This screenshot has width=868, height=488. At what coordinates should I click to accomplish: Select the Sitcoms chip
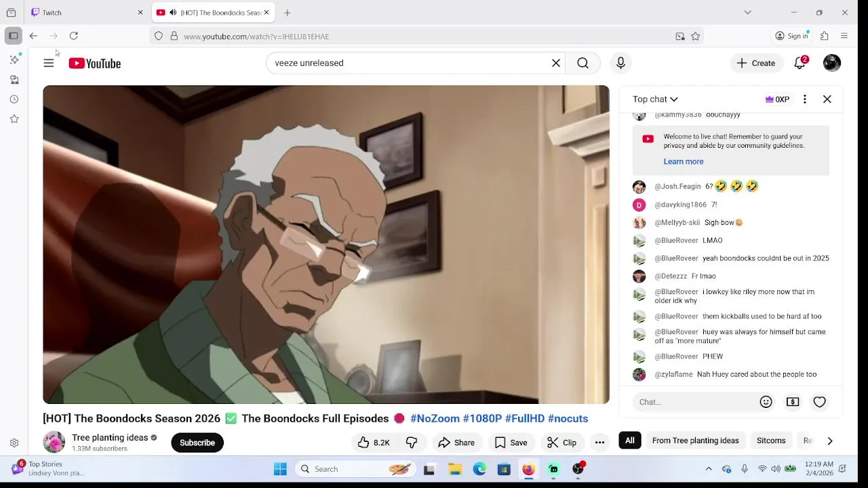(771, 441)
